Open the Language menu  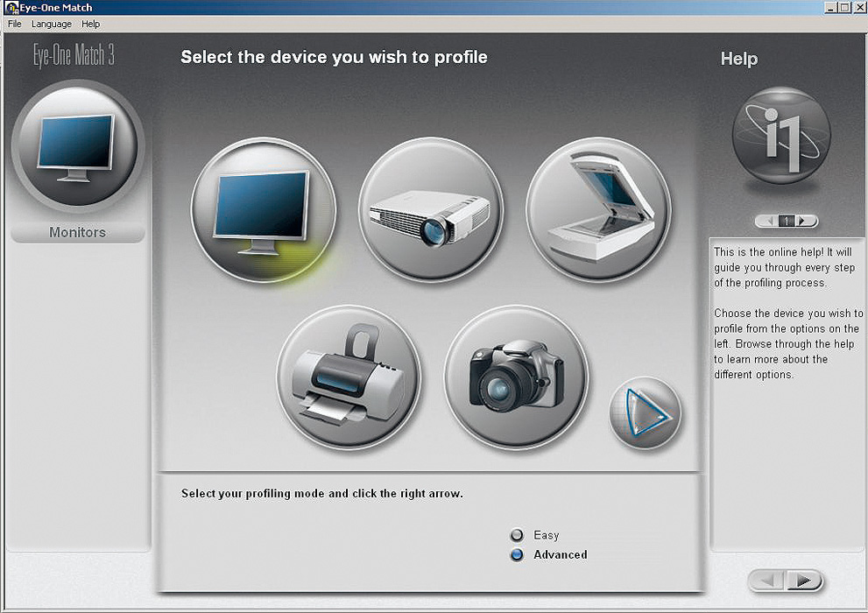pos(52,24)
